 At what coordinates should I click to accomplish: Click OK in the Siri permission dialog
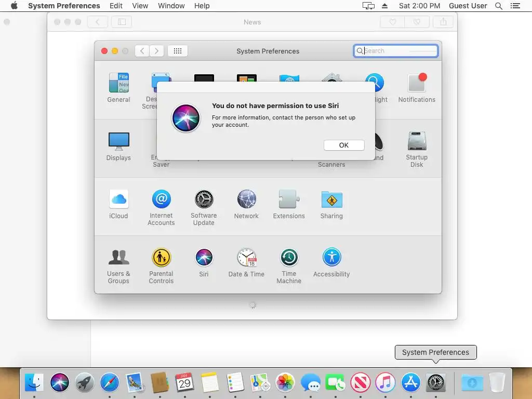[x=344, y=145]
